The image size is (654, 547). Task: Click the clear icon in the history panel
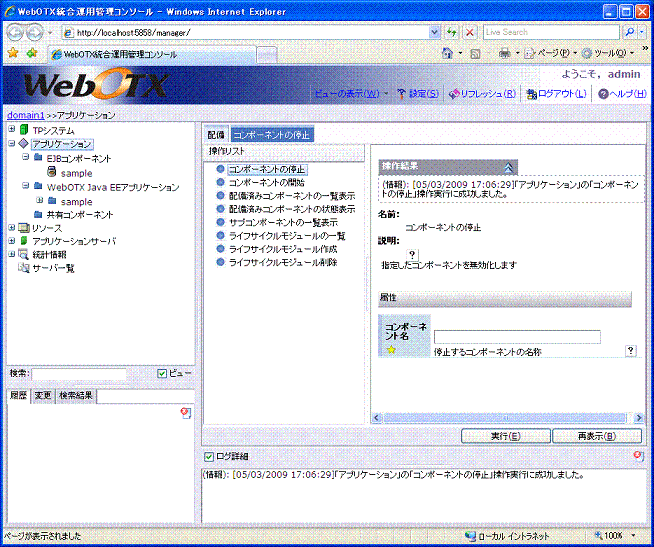[185, 412]
